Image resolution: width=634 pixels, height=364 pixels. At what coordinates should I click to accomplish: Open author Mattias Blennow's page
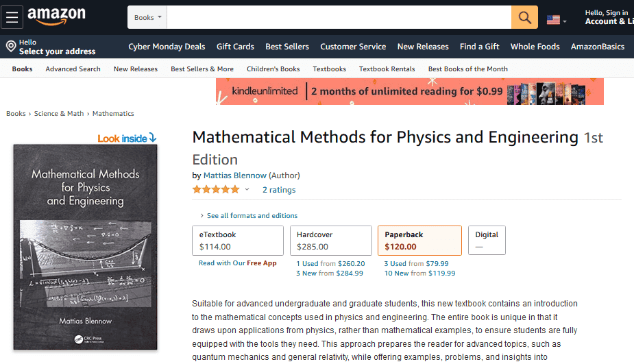[x=235, y=175]
